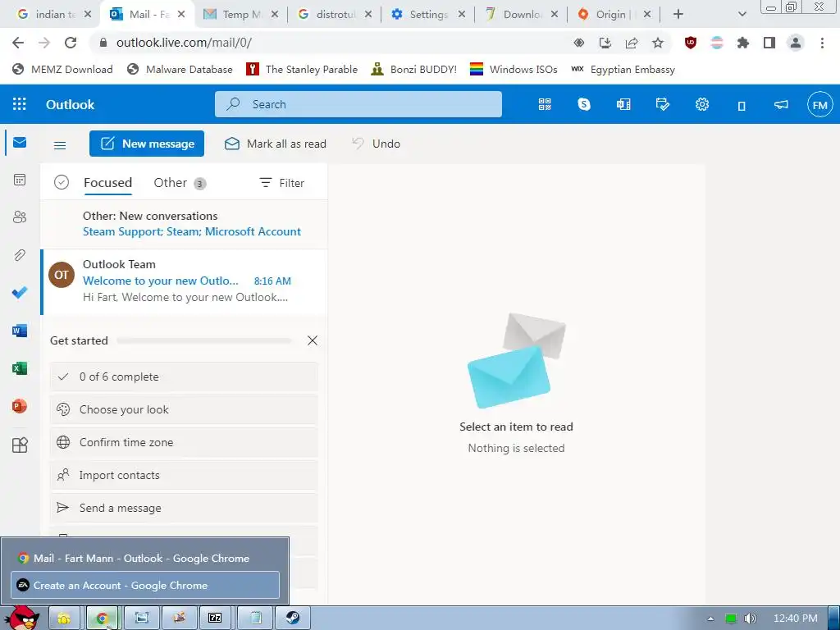
Task: Click the share page icon in address bar
Action: pos(632,43)
